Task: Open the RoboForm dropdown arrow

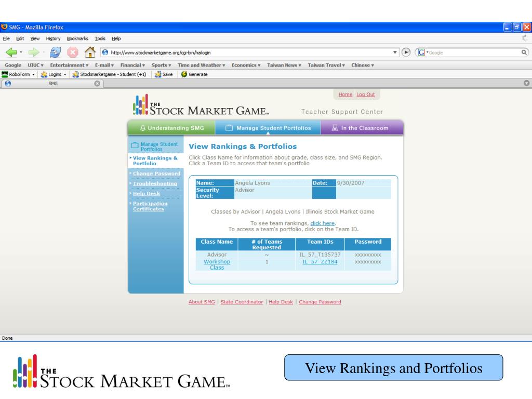Action: click(x=33, y=74)
